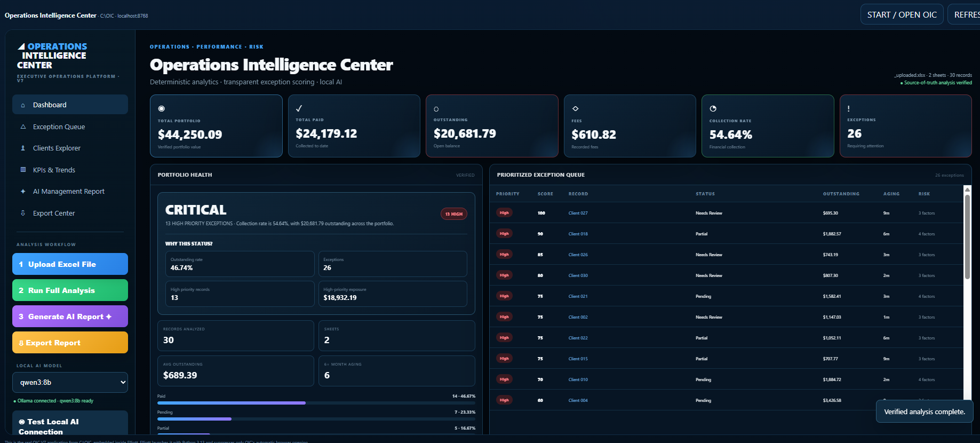The image size is (980, 443).
Task: Click the $18,932.19 high-priority exposure value
Action: (x=340, y=298)
